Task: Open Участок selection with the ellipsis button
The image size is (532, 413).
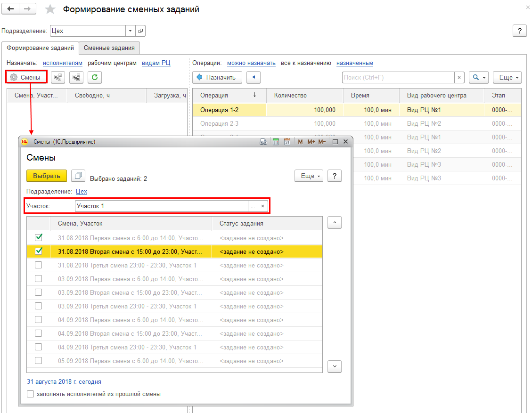Action: (253, 206)
